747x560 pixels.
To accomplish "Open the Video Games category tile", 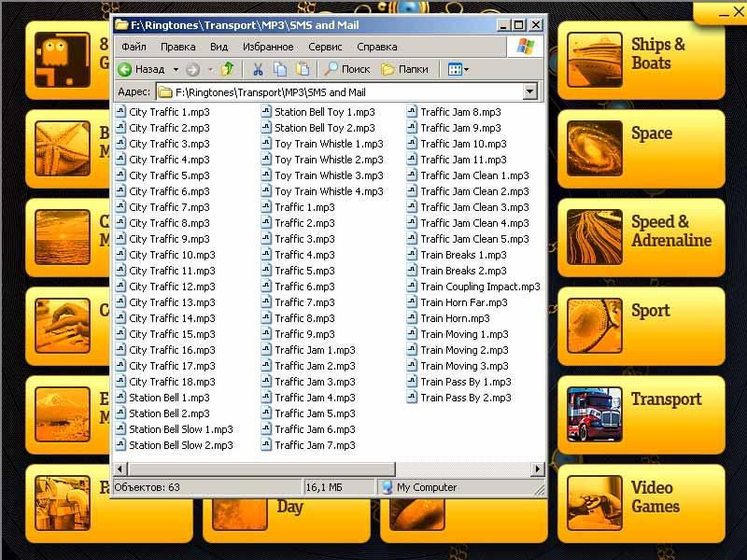I will 641,497.
